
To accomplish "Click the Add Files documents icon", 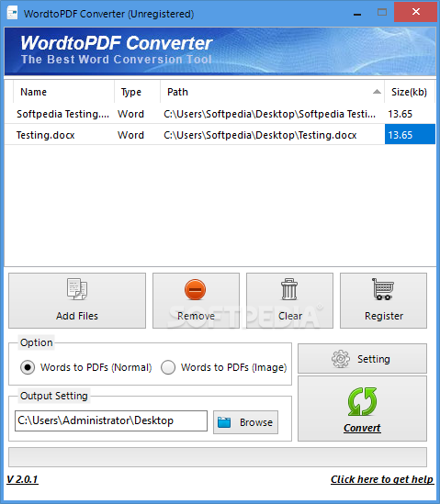I will click(x=77, y=289).
